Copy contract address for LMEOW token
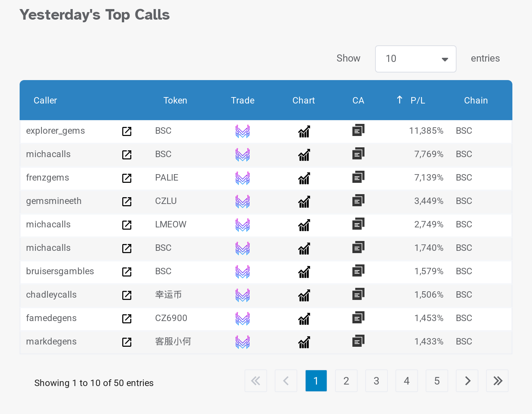532x414 pixels. coord(358,224)
